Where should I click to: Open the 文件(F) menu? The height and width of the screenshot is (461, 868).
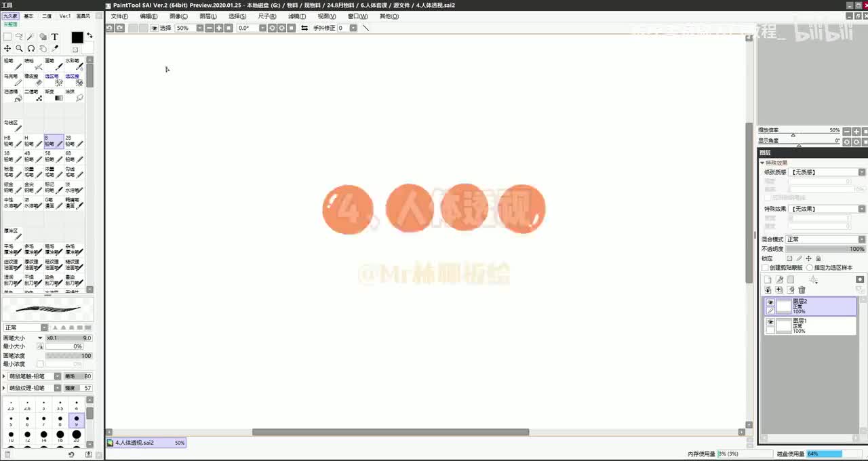click(119, 16)
